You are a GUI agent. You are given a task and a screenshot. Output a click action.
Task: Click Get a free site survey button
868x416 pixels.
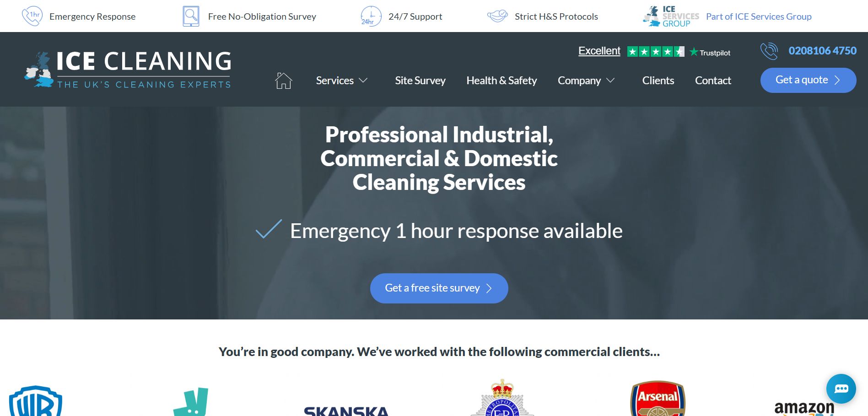[439, 288]
